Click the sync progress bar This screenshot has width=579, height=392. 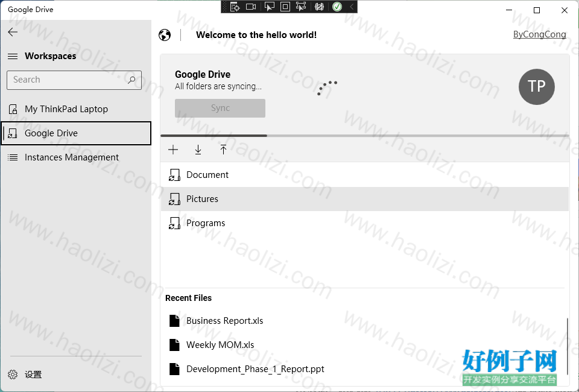(365, 136)
